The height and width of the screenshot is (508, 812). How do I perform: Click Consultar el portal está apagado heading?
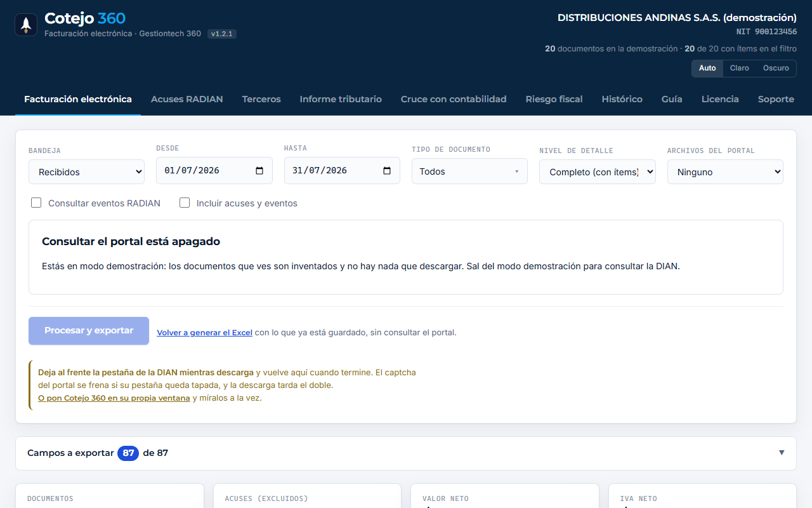pyautogui.click(x=131, y=241)
